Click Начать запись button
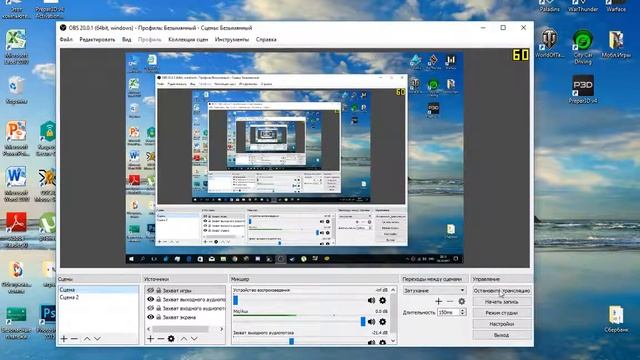The width and height of the screenshot is (640, 360). pos(502,302)
